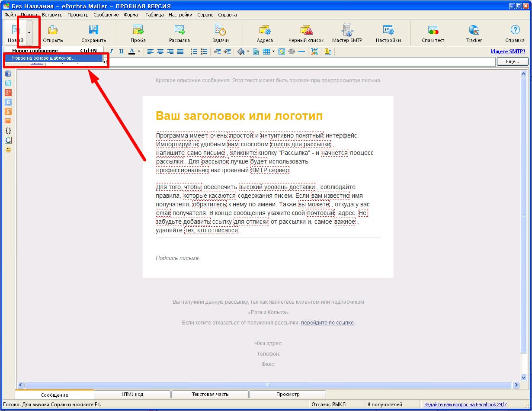This screenshot has height=411, width=532.
Task: Start mailing with the Рассылка button
Action: (x=179, y=33)
